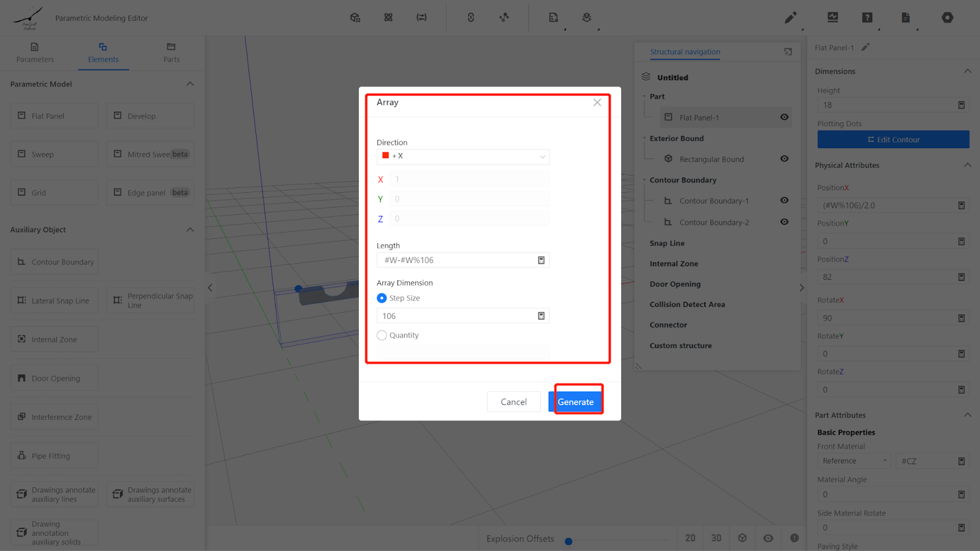Open formula editor icon for Length field
The height and width of the screenshot is (551, 980).
[541, 260]
